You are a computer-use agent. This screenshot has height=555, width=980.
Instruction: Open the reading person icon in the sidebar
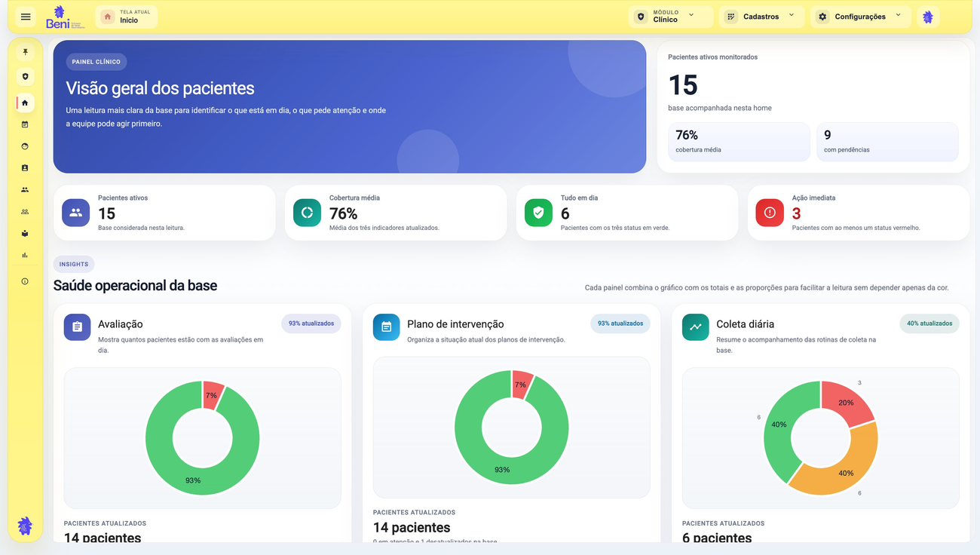click(x=25, y=234)
